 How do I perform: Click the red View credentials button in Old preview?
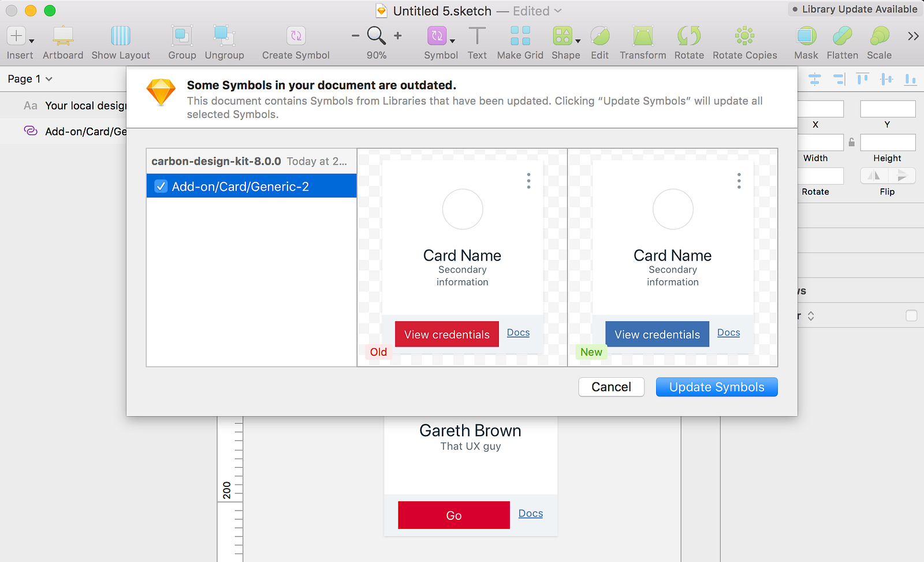(x=446, y=334)
